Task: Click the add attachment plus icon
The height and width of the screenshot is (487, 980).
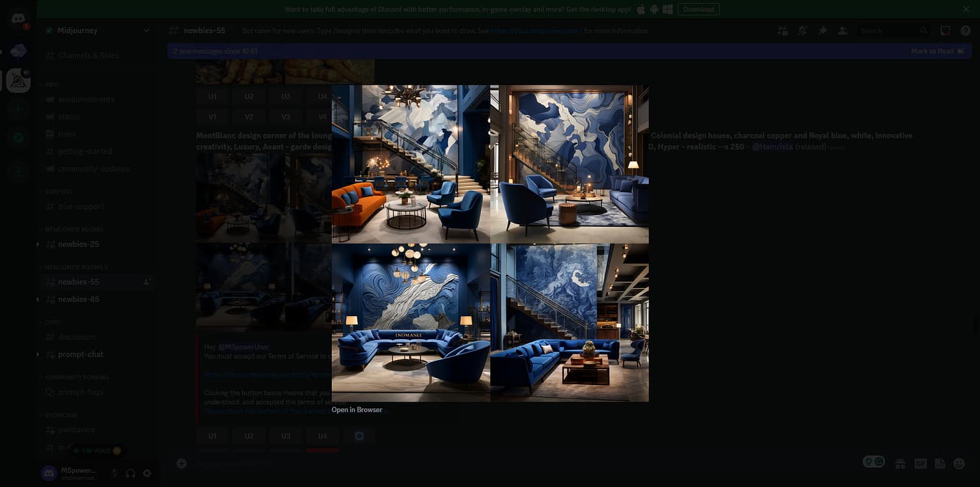Action: [x=182, y=463]
